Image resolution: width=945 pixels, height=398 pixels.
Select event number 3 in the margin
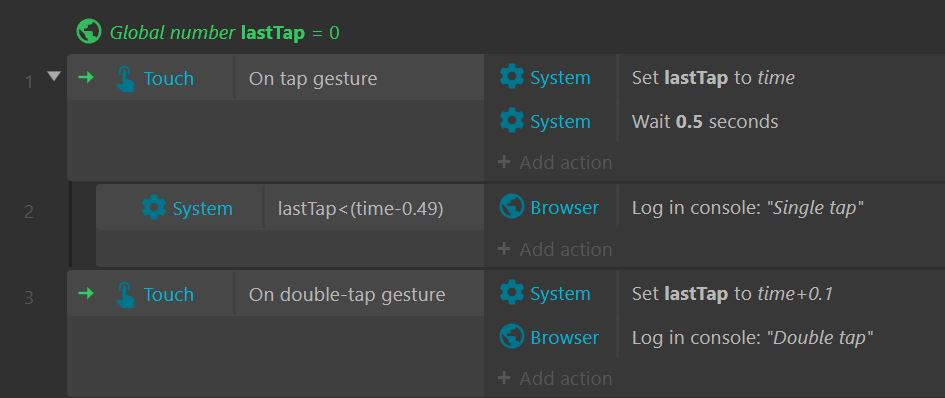pos(28,298)
